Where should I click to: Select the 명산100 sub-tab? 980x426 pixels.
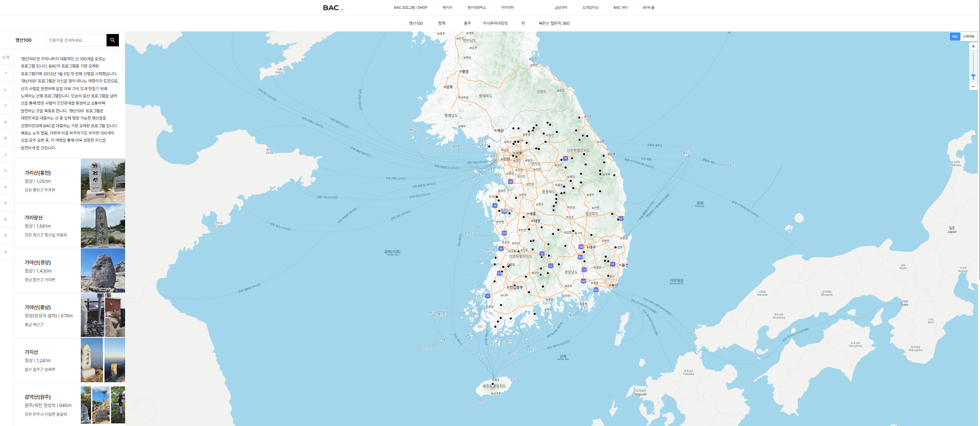pos(416,23)
